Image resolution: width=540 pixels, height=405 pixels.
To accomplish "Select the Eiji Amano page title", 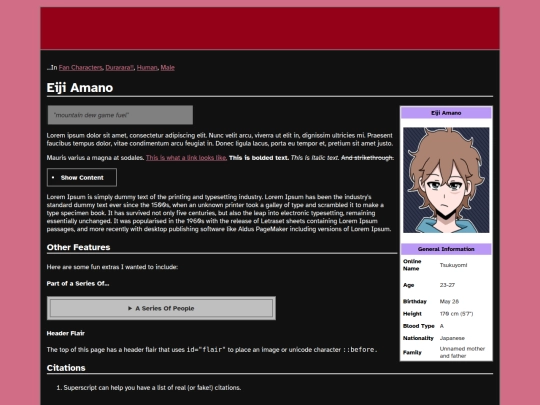I will click(x=80, y=88).
